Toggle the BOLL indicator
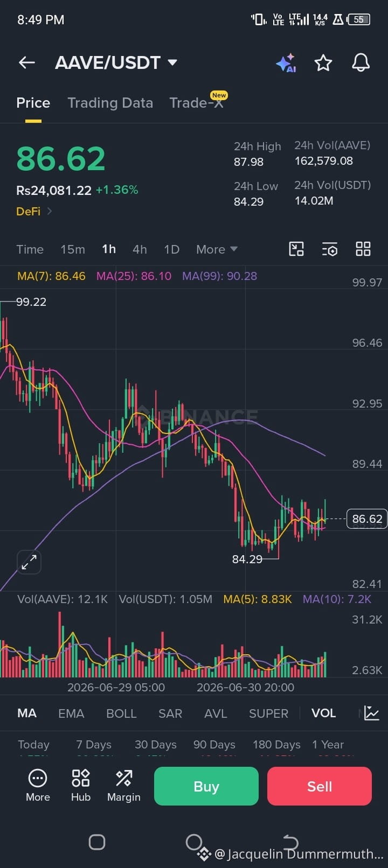 121,713
